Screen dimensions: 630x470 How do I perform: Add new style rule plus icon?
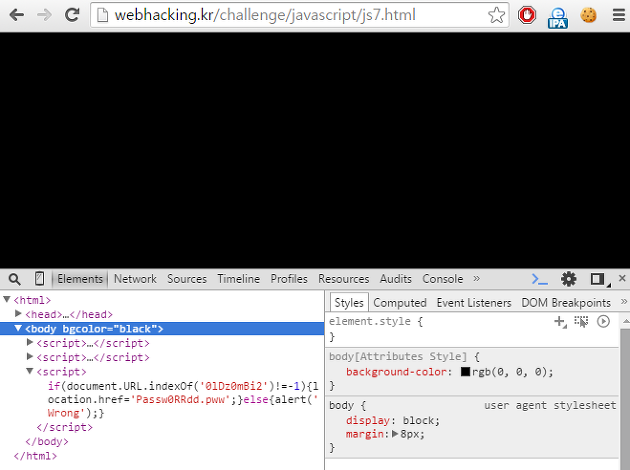560,321
